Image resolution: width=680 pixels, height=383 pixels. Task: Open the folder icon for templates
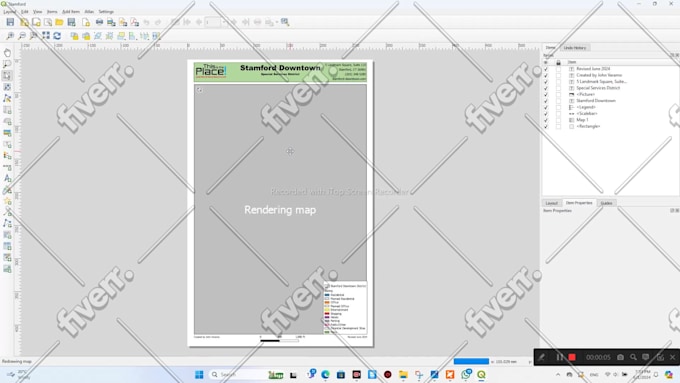pos(59,22)
